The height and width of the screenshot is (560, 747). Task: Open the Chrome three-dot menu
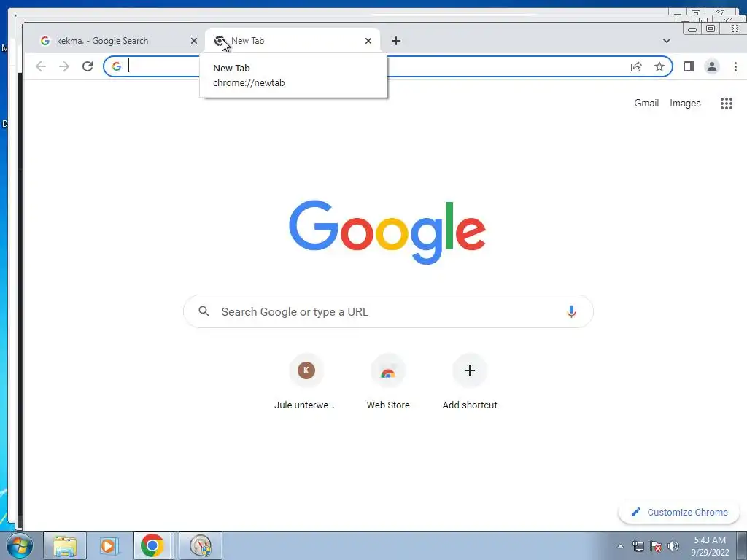click(735, 66)
